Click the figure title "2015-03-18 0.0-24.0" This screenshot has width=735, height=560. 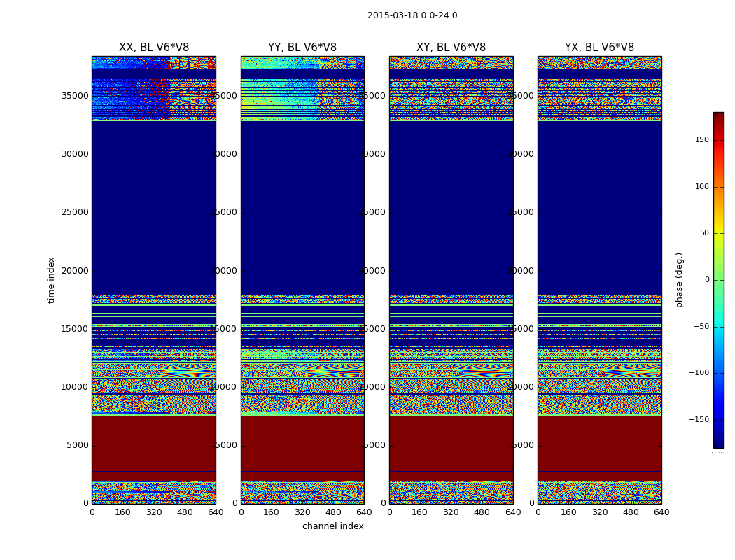tap(412, 15)
